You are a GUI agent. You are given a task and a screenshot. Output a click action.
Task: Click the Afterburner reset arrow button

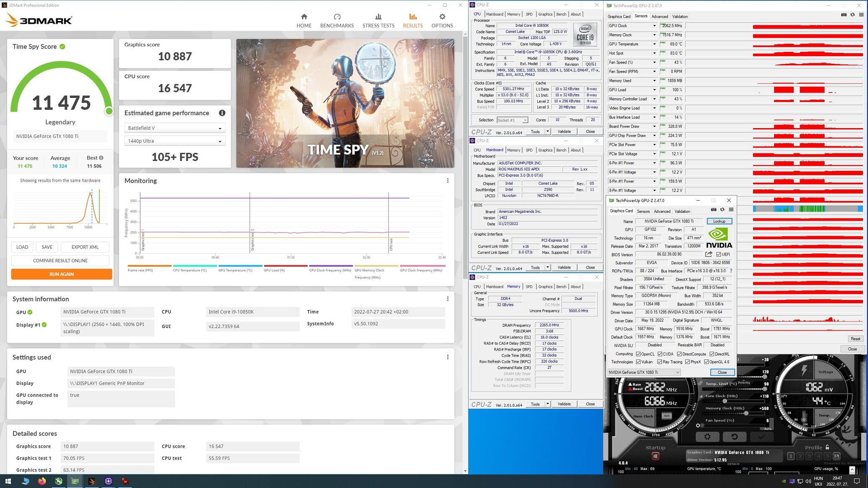(734, 437)
